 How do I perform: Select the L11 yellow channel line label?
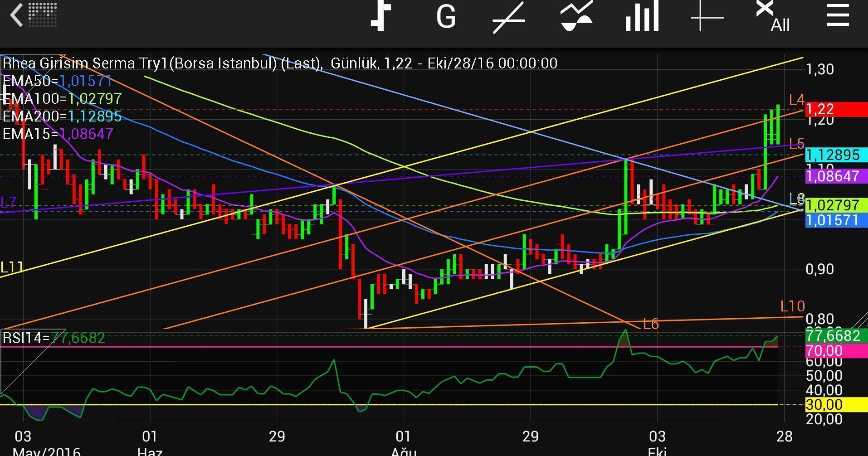click(x=12, y=267)
